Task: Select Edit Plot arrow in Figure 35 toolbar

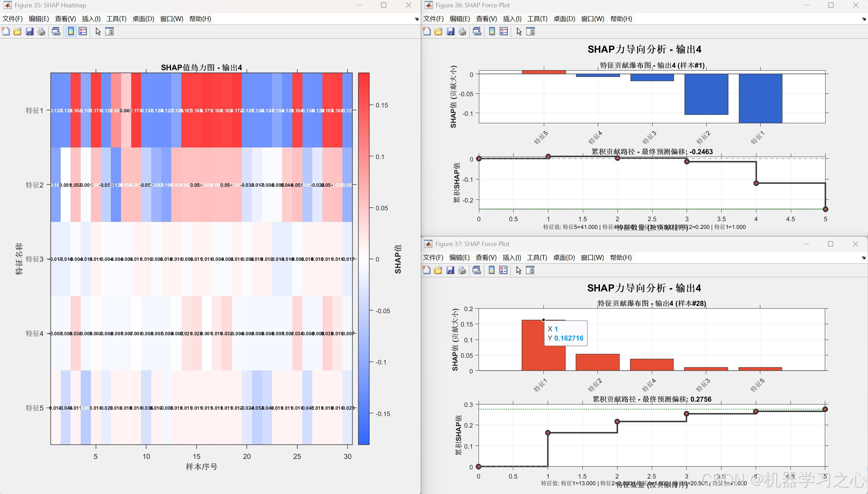Action: point(98,32)
